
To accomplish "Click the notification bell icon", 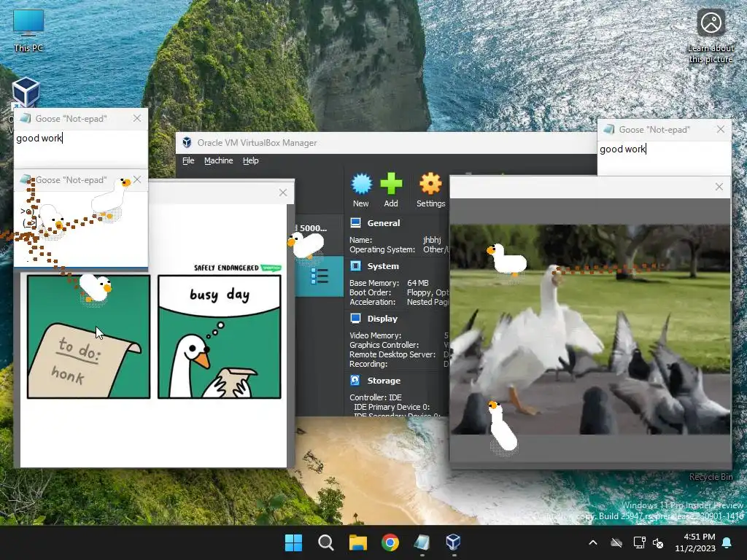I will pos(727,542).
